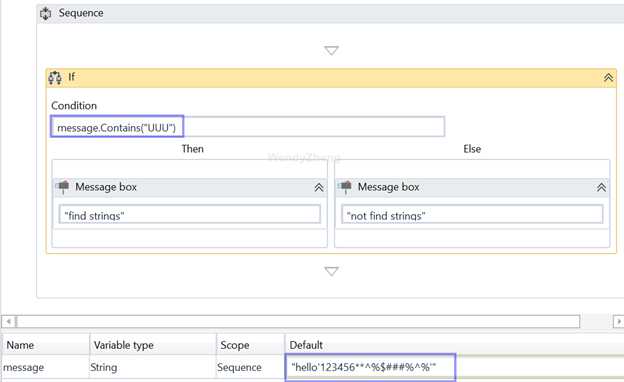Click drop arrow below the If activity
The width and height of the screenshot is (624, 382).
click(x=331, y=271)
